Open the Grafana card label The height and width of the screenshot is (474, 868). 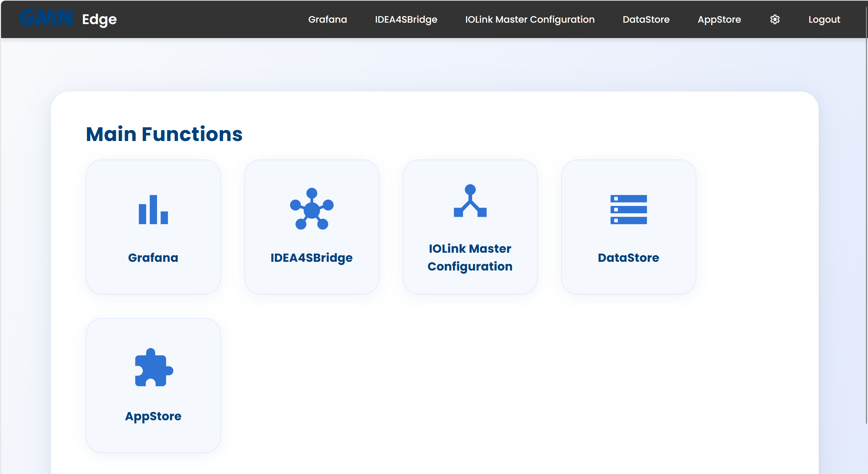coord(153,258)
